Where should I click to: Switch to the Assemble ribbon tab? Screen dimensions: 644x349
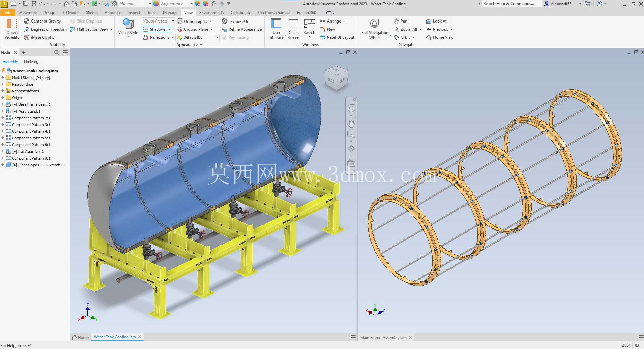click(x=28, y=12)
